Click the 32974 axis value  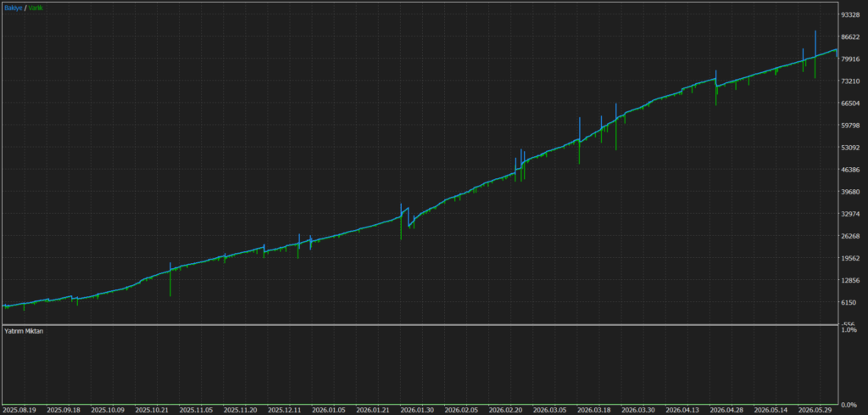pos(849,214)
